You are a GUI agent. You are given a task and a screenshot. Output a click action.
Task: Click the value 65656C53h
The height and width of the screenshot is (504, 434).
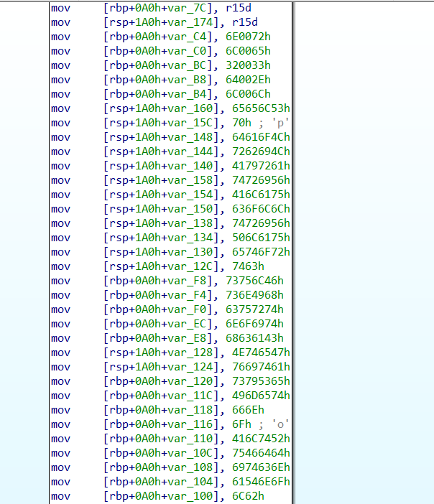point(261,108)
